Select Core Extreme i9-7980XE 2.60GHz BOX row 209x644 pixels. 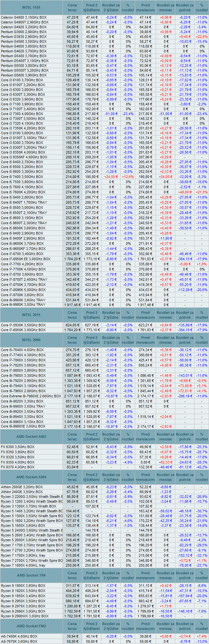tap(31, 396)
